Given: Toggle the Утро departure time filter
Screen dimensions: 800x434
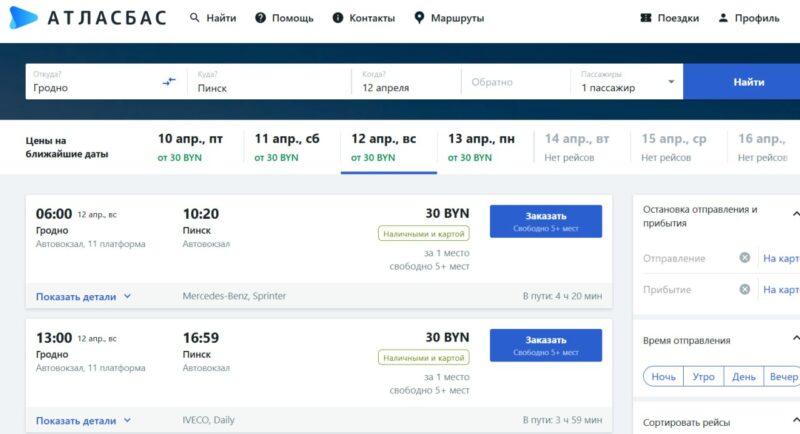Looking at the screenshot, I should (x=702, y=377).
